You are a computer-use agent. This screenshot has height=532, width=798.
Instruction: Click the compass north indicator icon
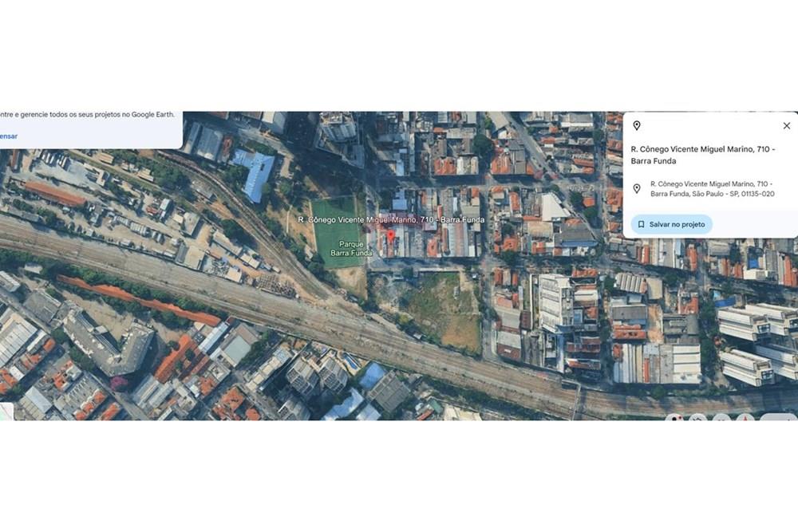click(x=745, y=418)
